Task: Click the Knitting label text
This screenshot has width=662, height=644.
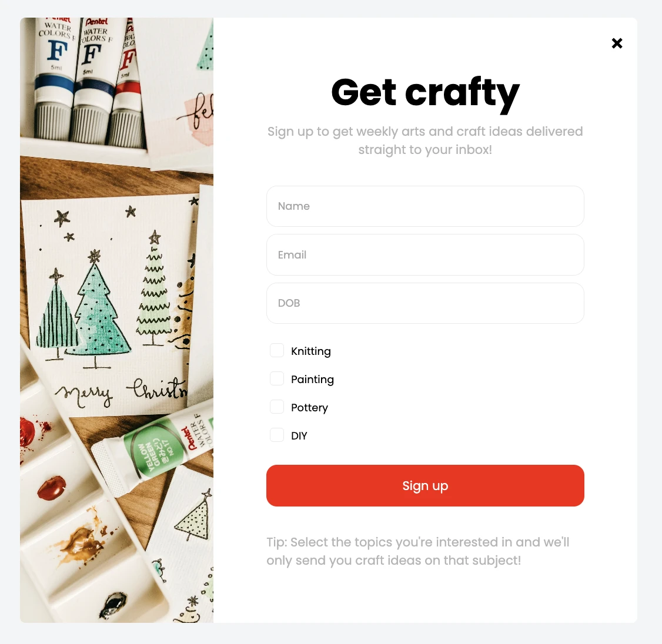Action: click(x=311, y=351)
